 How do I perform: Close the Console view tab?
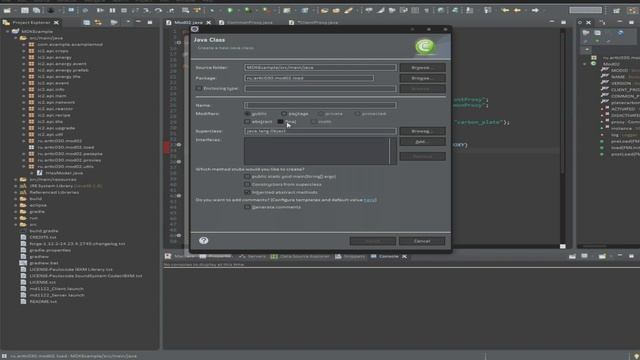[404, 256]
